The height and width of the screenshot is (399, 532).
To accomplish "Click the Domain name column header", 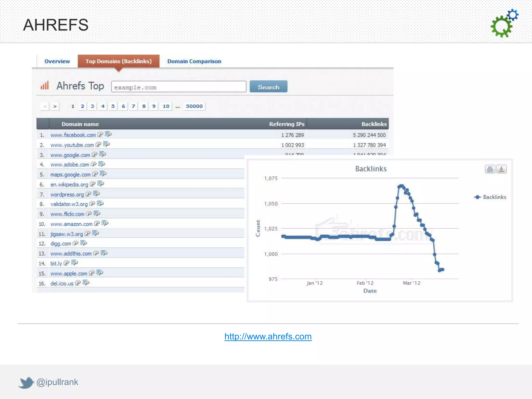I will (x=80, y=124).
